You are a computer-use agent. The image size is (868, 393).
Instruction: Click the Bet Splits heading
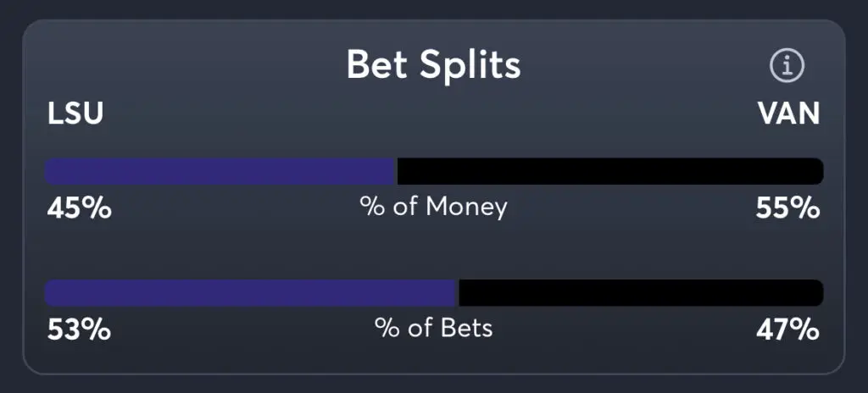pos(433,65)
